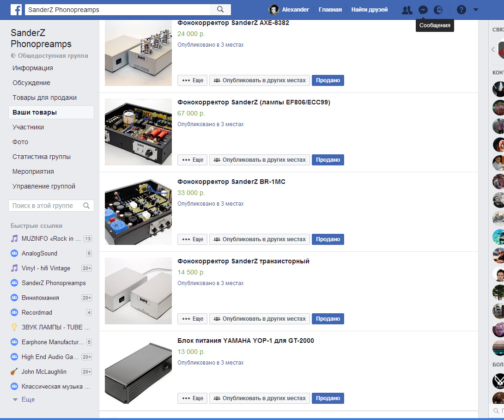This screenshot has height=420, width=504.
Task: Click the search magnifier button in top bar
Action: tap(220, 10)
